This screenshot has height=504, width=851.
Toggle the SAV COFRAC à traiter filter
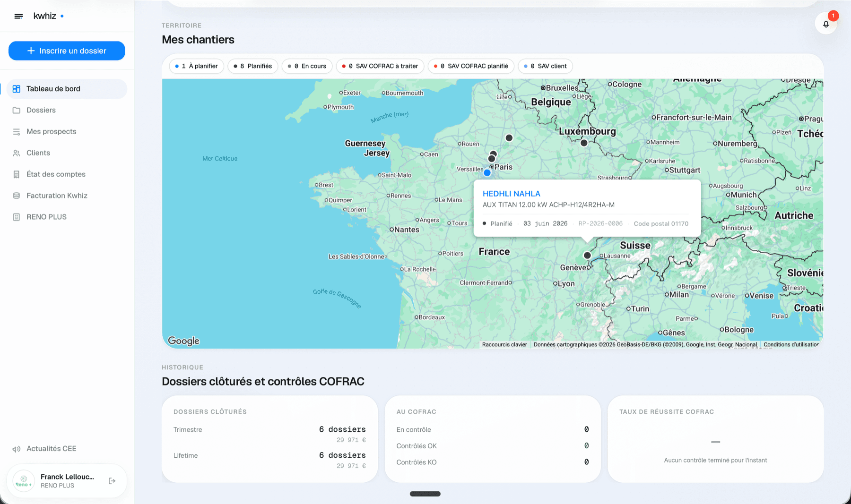pos(380,66)
